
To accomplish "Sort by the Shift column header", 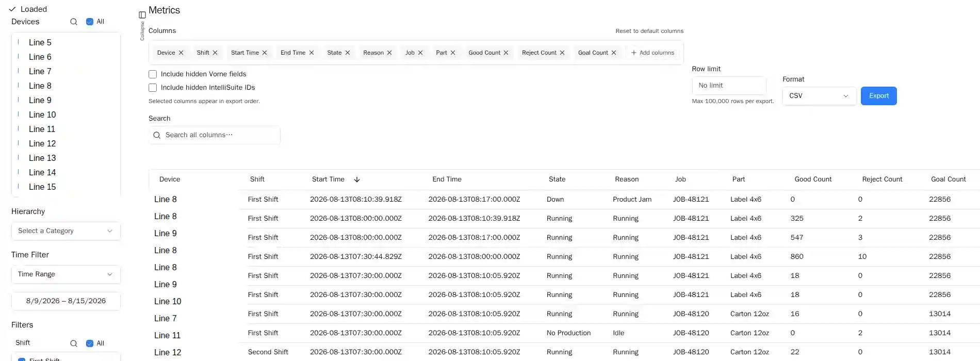I will click(257, 179).
